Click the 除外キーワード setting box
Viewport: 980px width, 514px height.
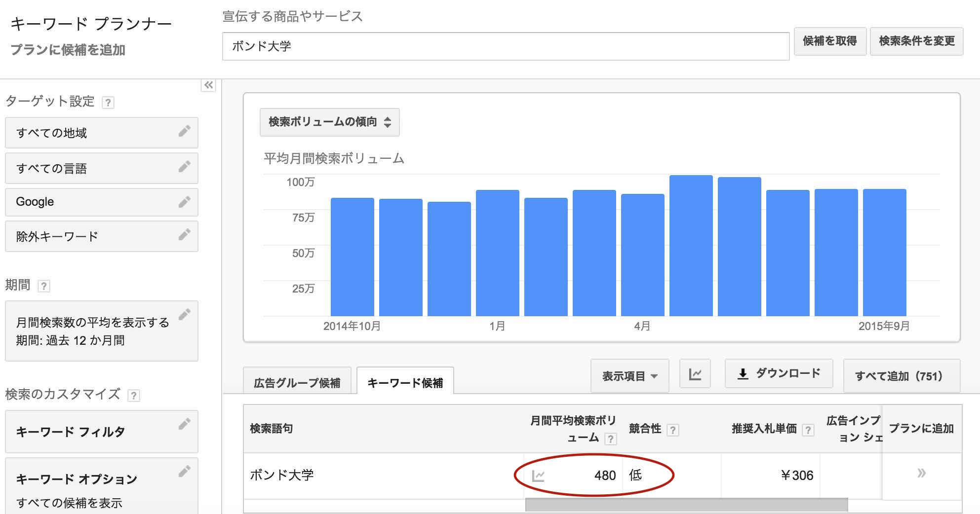click(102, 236)
